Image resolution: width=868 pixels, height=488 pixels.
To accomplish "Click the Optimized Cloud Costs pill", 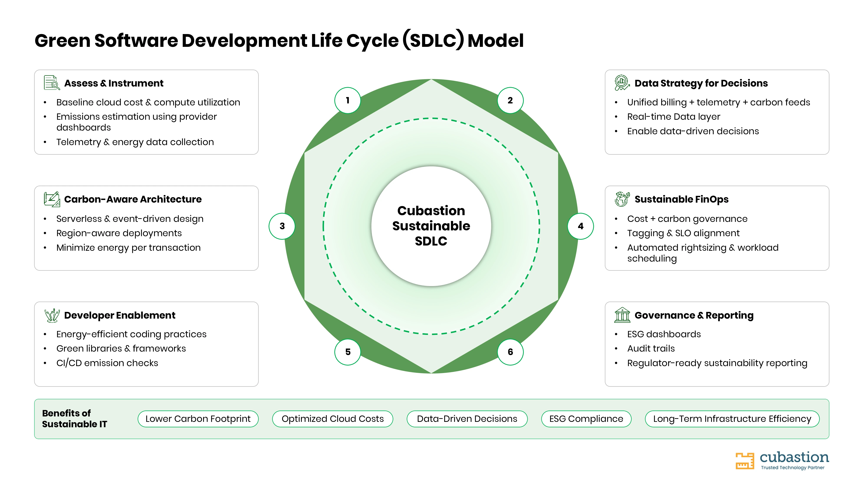I will pyautogui.click(x=333, y=419).
